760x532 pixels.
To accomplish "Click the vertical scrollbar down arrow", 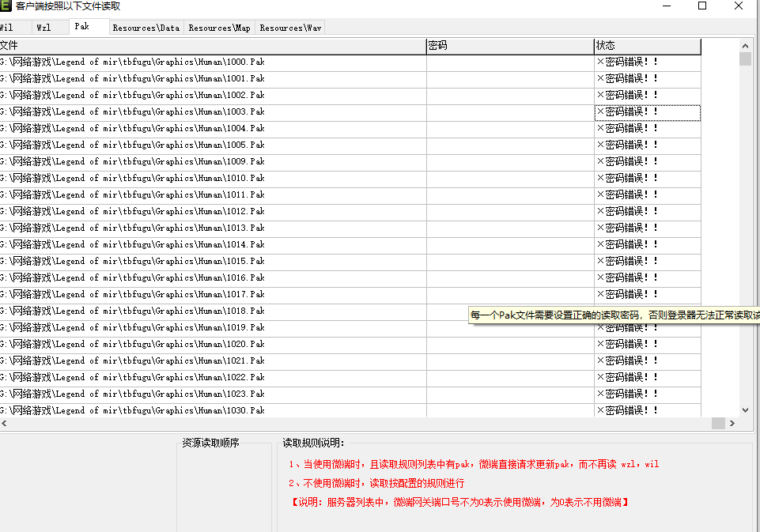I will (745, 409).
